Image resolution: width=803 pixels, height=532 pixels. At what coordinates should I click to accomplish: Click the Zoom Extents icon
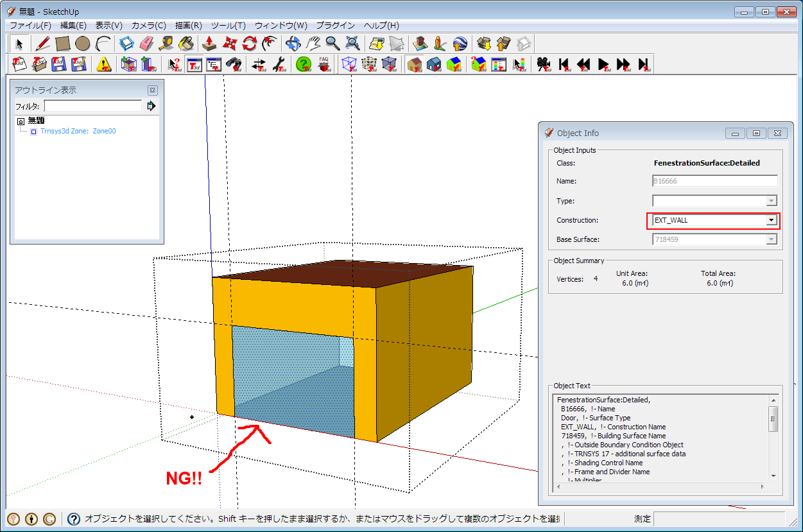[x=352, y=44]
